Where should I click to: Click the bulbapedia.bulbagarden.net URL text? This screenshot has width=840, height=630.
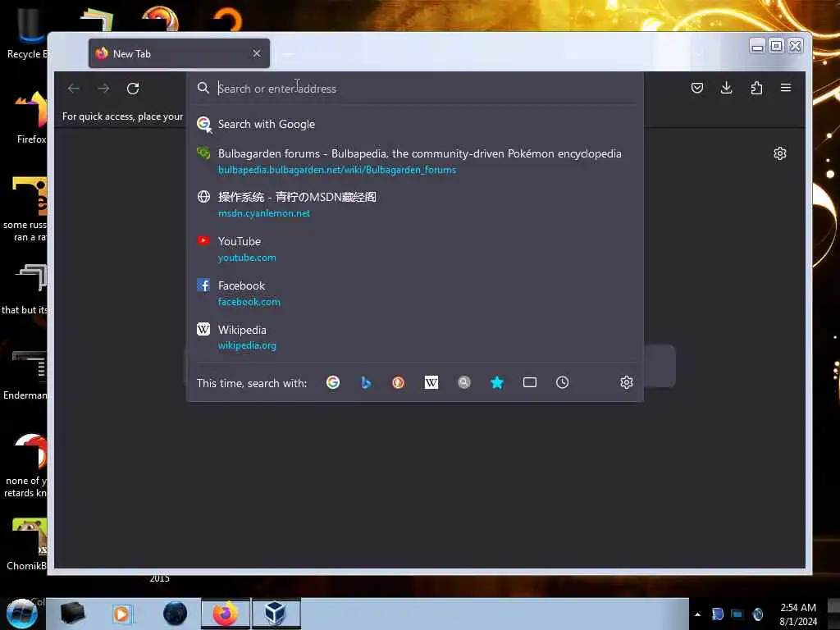click(x=337, y=170)
